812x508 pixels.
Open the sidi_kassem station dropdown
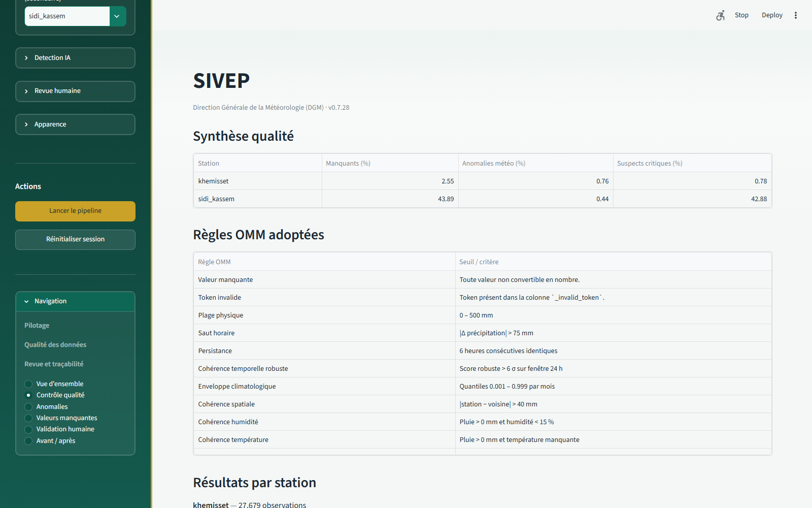[75, 16]
